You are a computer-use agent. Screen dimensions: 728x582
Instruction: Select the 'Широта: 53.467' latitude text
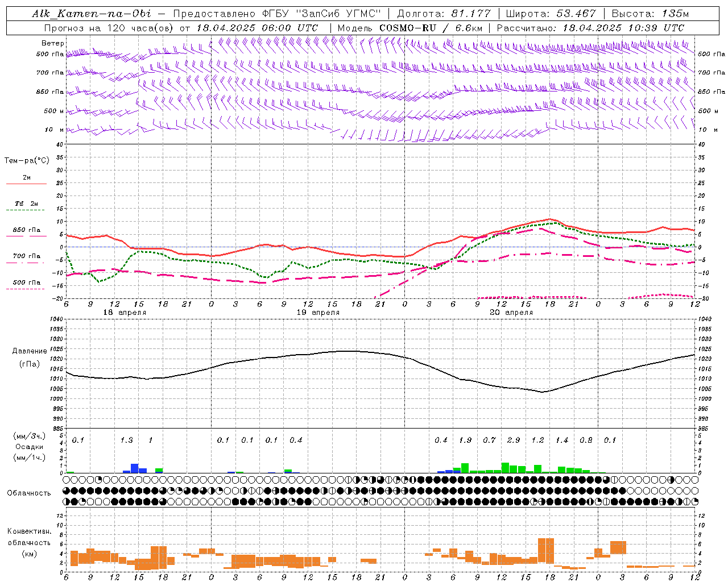coord(551,14)
